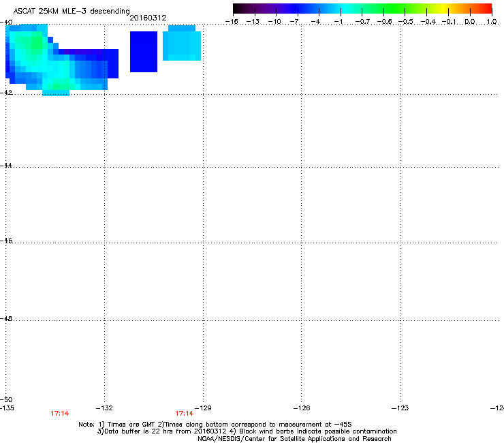Click the red 17:14 time left of -132
This screenshot has height=443, width=504.
pos(59,414)
